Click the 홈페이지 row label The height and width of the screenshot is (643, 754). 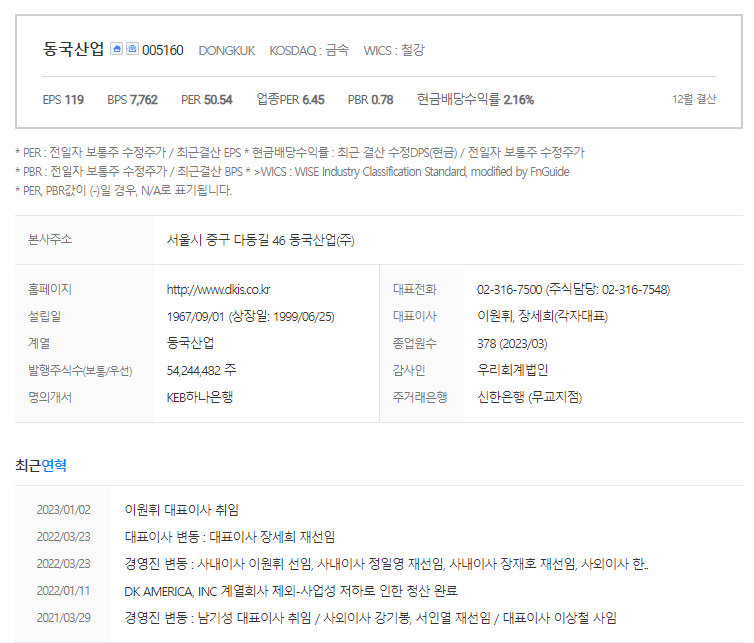point(50,289)
